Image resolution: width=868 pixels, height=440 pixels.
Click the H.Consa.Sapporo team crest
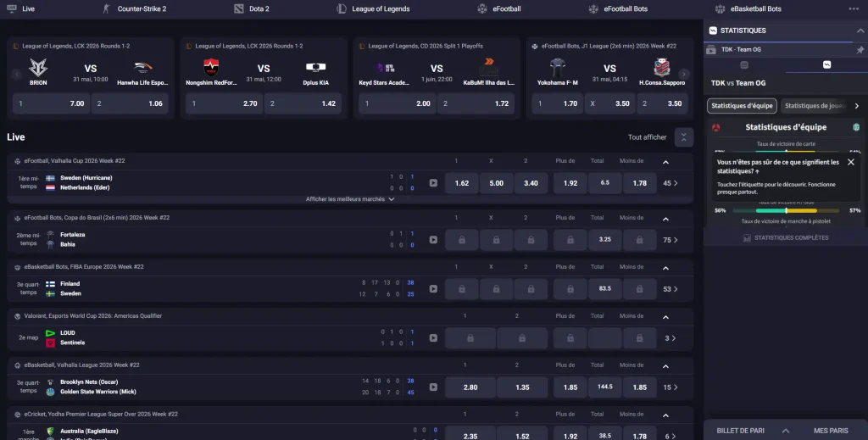(x=662, y=68)
